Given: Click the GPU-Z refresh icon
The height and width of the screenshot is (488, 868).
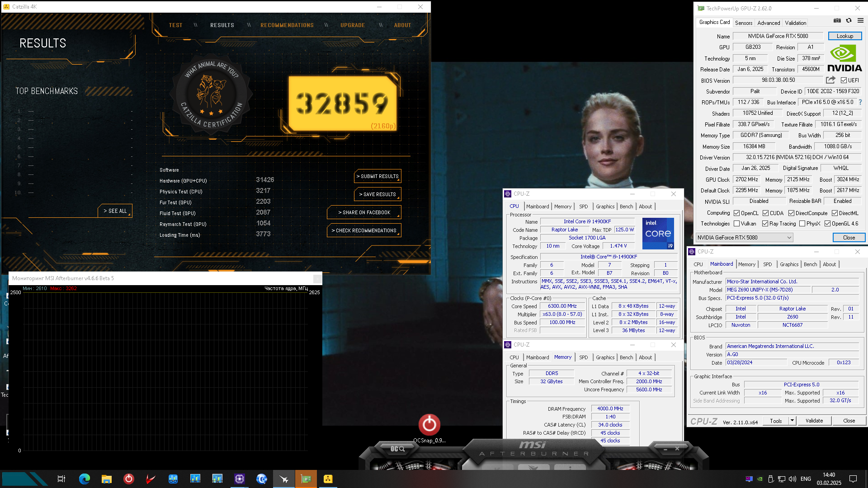Looking at the screenshot, I should coord(849,20).
